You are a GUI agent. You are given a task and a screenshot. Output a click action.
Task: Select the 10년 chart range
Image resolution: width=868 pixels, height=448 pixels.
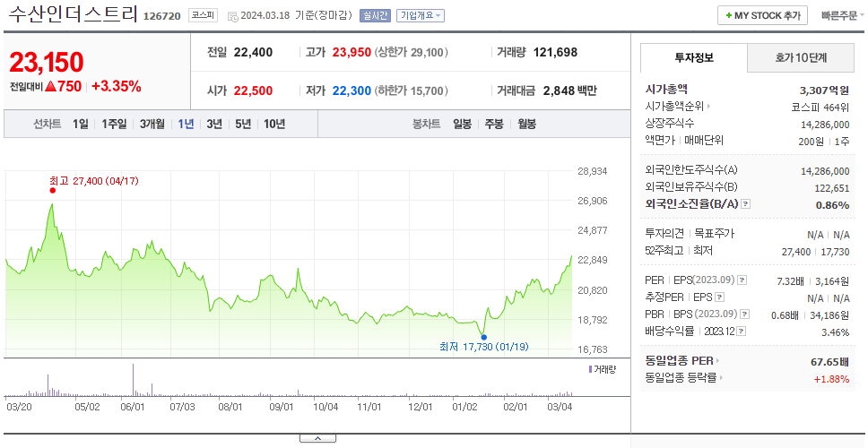tap(274, 124)
